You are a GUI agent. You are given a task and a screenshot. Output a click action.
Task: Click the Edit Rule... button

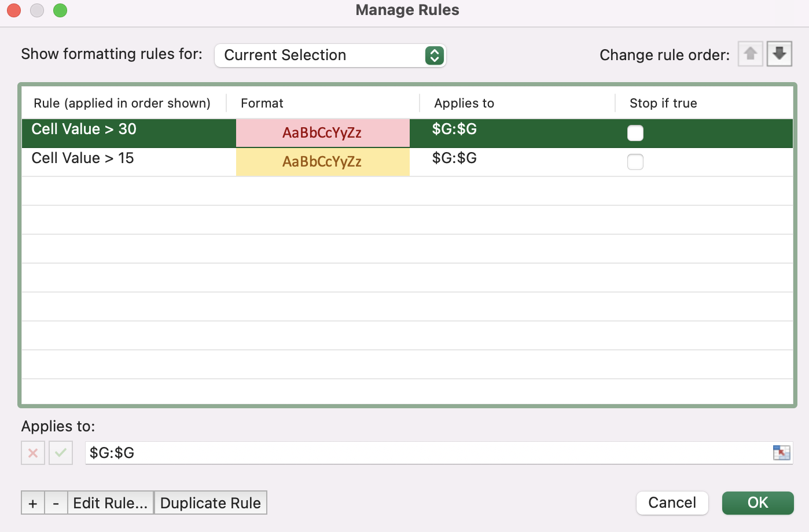pos(111,503)
